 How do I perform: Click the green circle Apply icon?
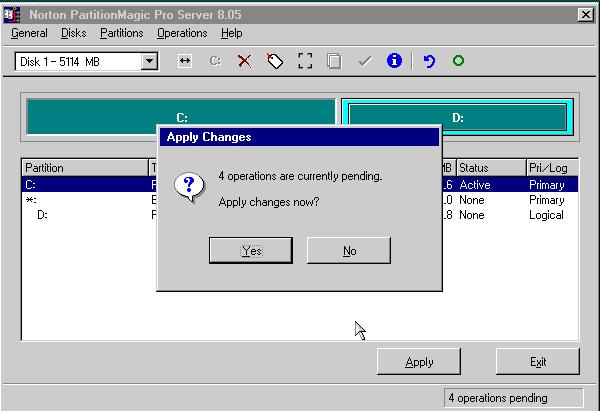458,60
